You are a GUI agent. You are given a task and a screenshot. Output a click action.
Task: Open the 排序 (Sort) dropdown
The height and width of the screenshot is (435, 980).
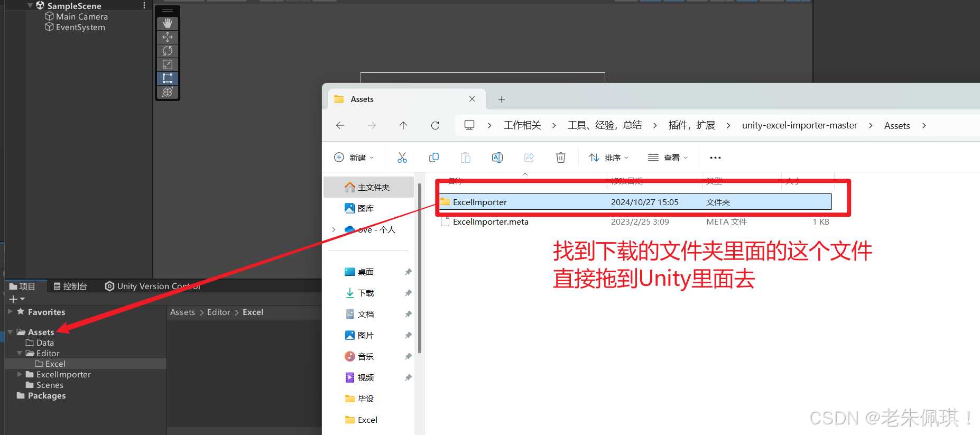(x=609, y=158)
